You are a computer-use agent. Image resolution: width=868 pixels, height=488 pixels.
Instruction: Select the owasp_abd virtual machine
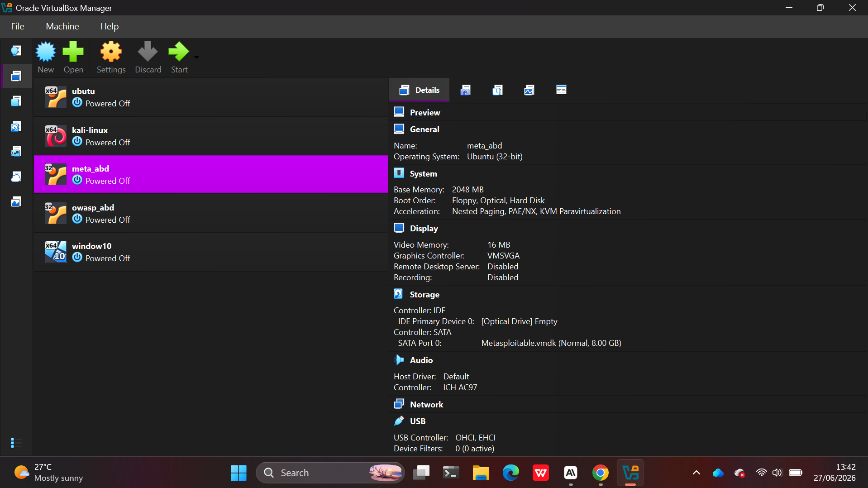click(x=211, y=213)
